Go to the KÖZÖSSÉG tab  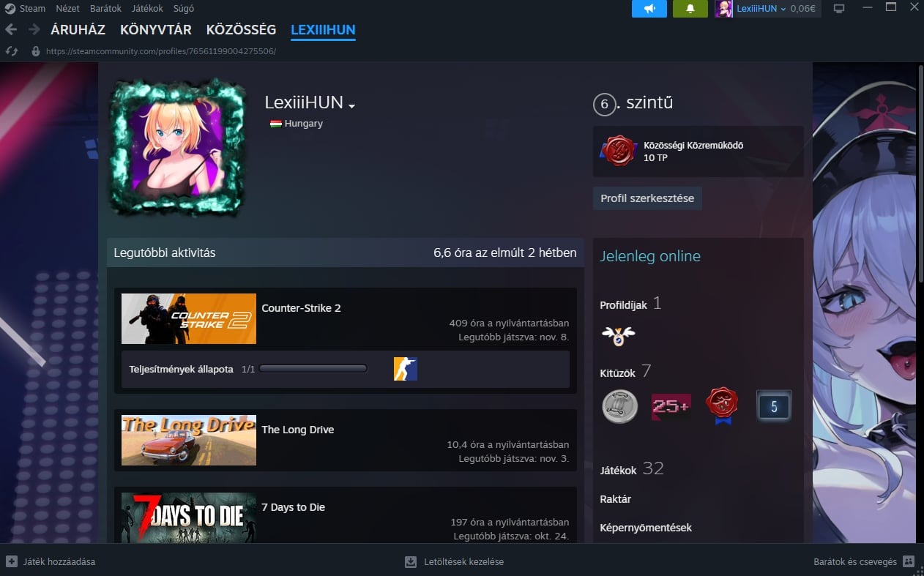[x=242, y=30]
